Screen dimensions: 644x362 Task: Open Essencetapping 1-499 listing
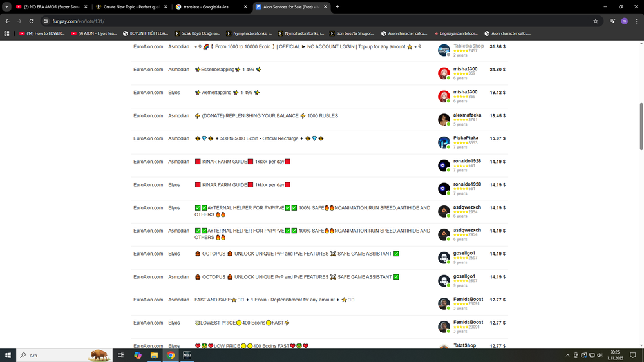point(228,70)
